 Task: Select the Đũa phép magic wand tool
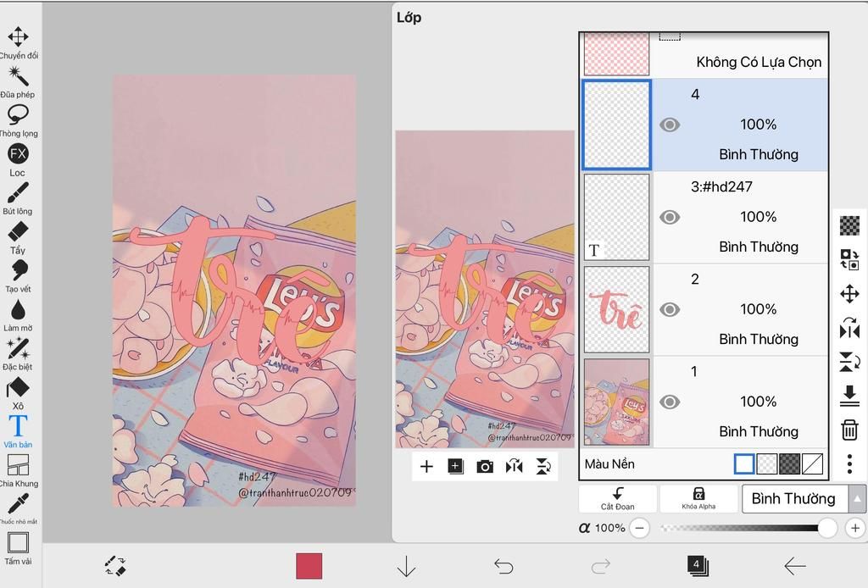[18, 82]
